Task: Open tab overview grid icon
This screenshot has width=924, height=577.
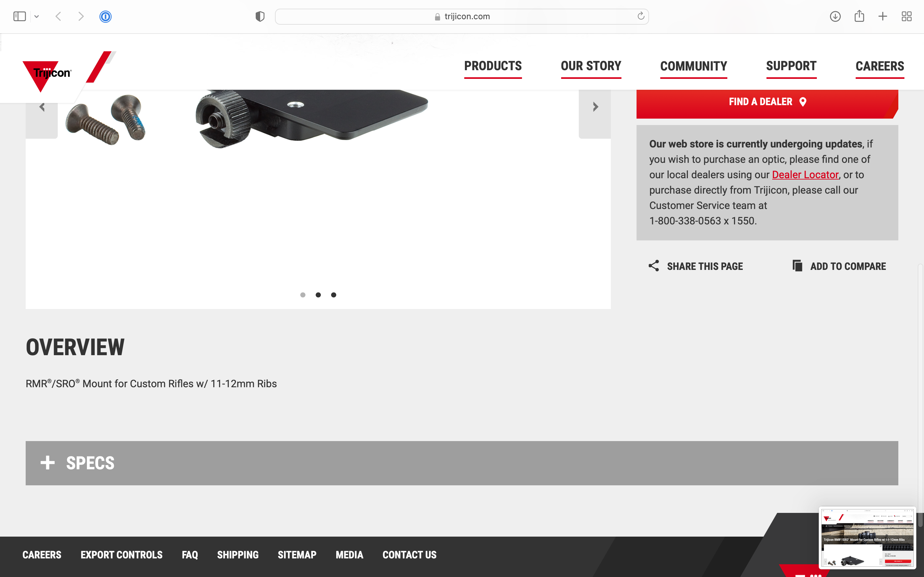Action: [906, 16]
